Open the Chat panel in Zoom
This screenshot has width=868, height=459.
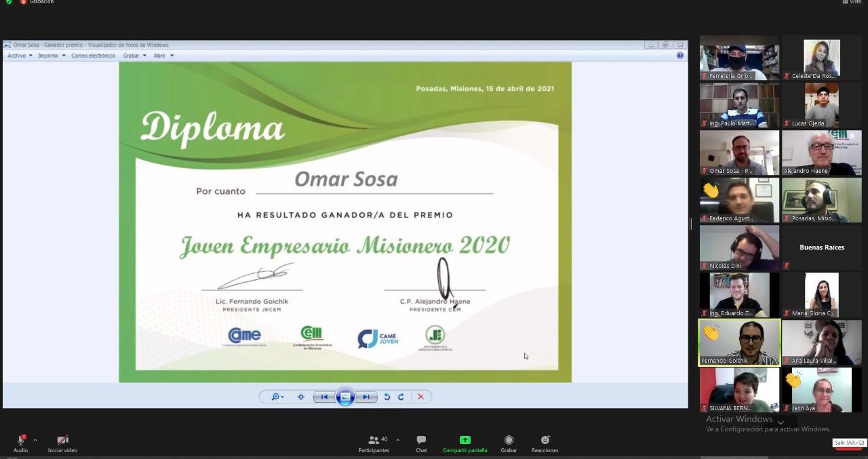click(x=421, y=443)
